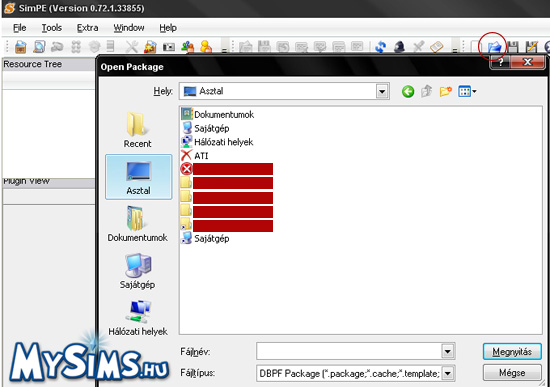550x387 pixels.
Task: Click the red error X file icon
Action: [x=187, y=169]
